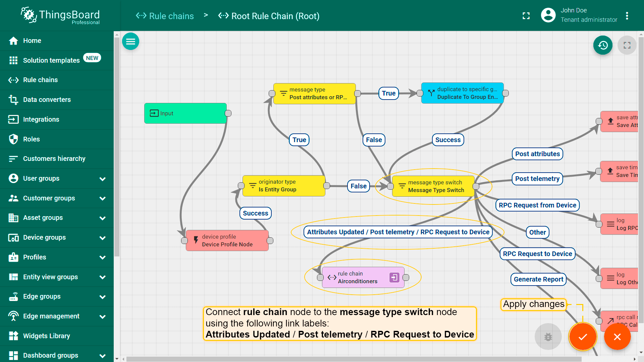Click the True label after message type node
The height and width of the screenshot is (362, 644).
coord(388,93)
